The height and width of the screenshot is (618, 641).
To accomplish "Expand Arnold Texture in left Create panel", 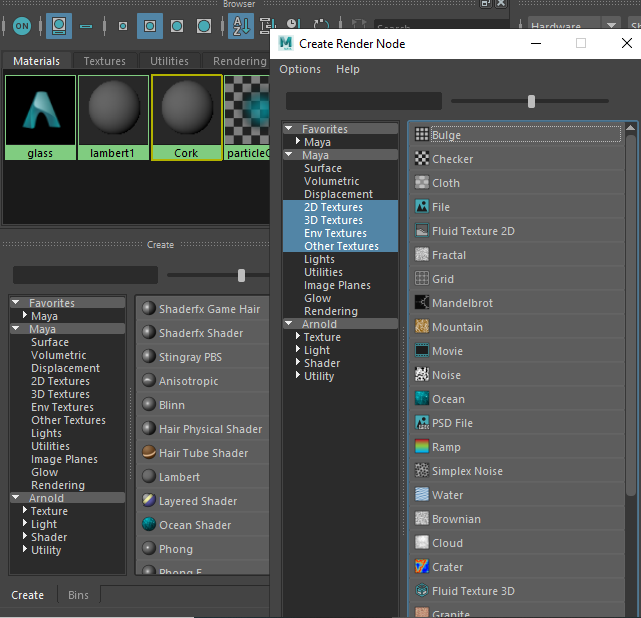I will click(x=24, y=511).
